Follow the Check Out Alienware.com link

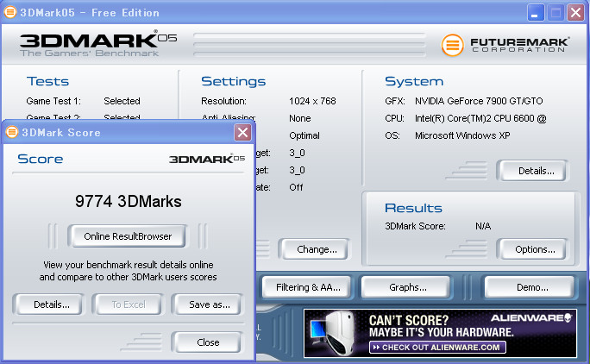pyautogui.click(x=436, y=347)
